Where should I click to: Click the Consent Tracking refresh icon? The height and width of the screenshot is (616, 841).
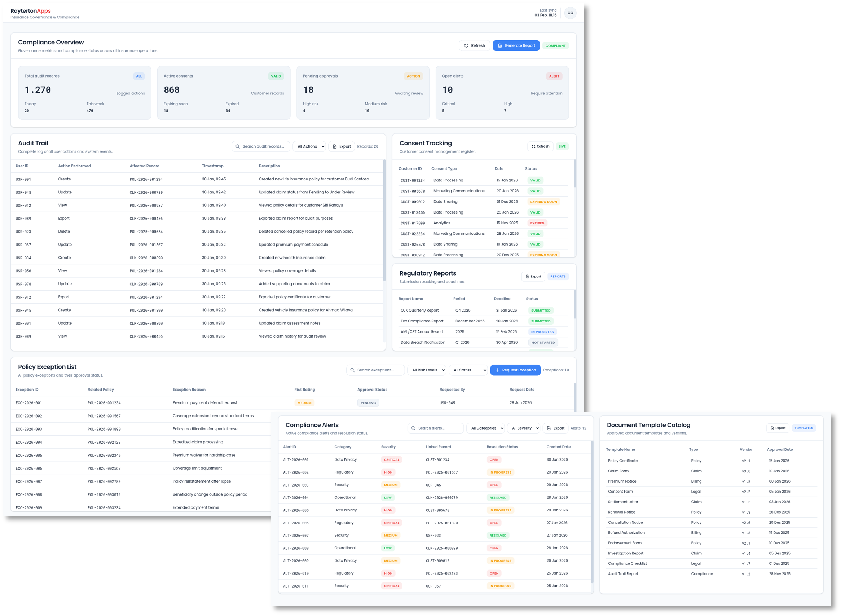point(533,146)
